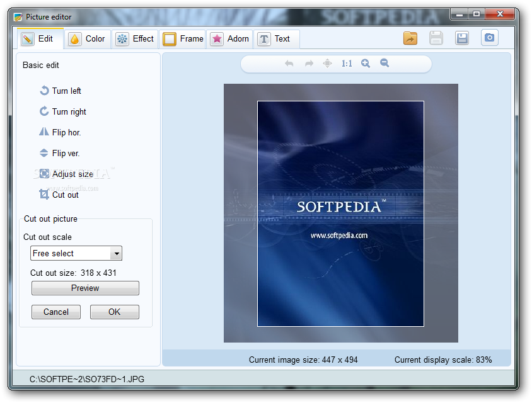Click the zoom in magnifier
Image resolution: width=532 pixels, height=403 pixels.
366,64
